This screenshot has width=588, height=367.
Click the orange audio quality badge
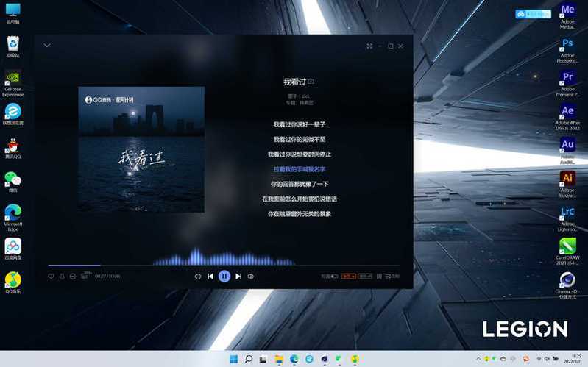point(349,277)
